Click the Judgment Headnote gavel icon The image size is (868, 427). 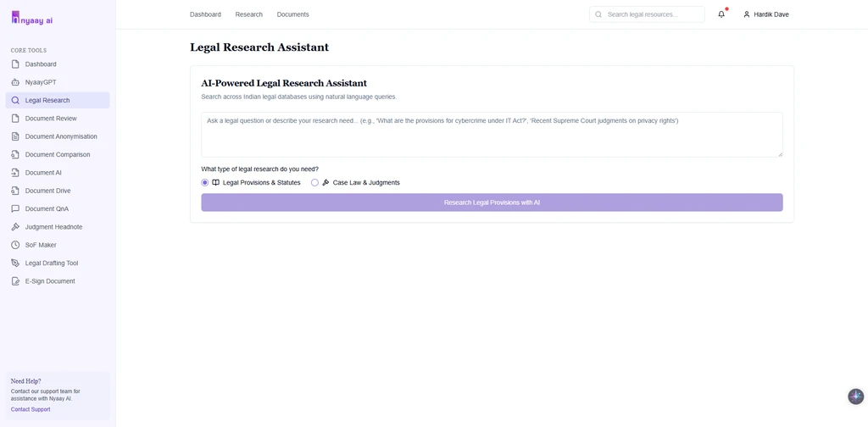coord(15,227)
